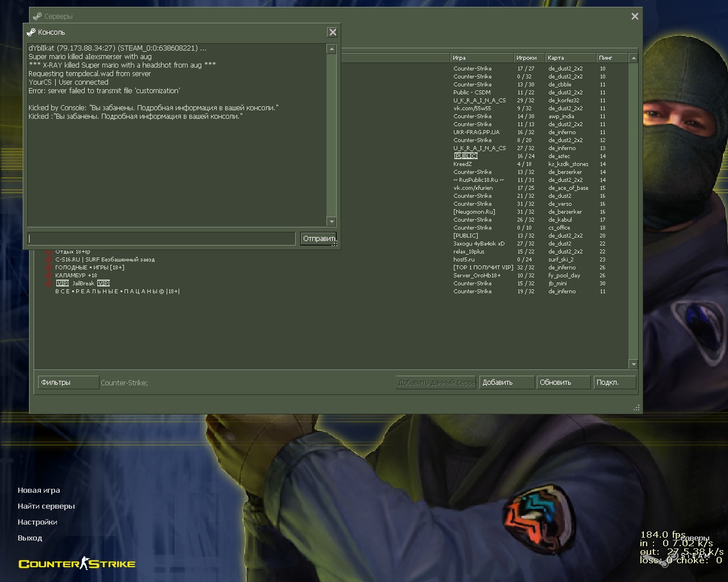Click the Steam icon in the Консоль title bar
This screenshot has width=728, height=582.
point(31,32)
